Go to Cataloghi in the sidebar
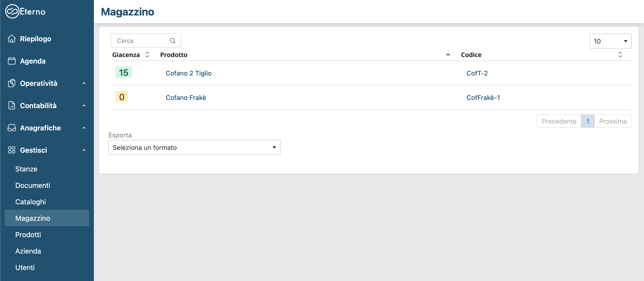This screenshot has width=644, height=281. [x=31, y=202]
